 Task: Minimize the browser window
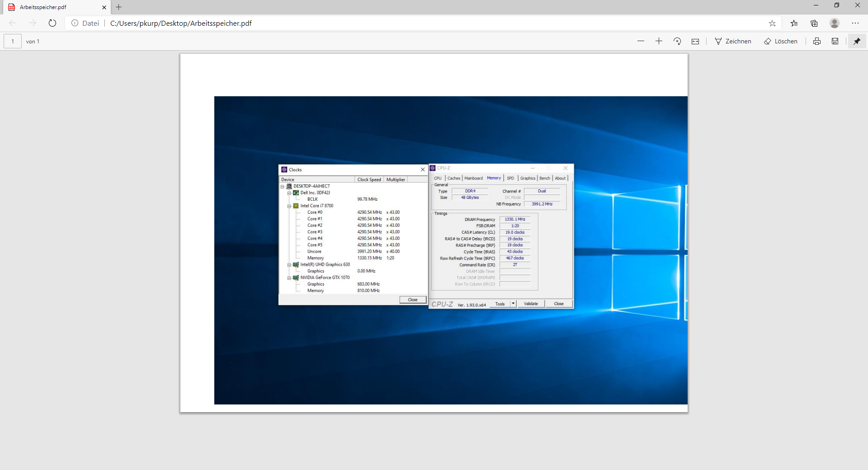(x=816, y=5)
